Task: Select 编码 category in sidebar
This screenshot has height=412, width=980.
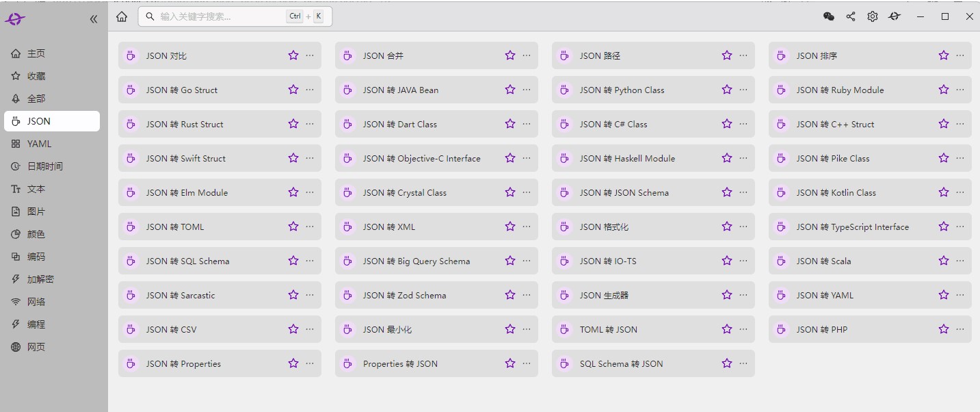Action: [52, 257]
